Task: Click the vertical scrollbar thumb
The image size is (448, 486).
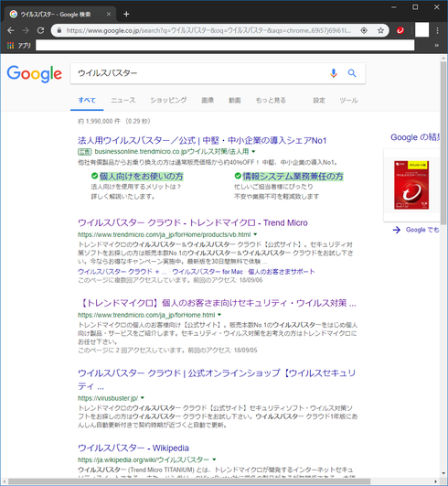Action: pyautogui.click(x=443, y=143)
